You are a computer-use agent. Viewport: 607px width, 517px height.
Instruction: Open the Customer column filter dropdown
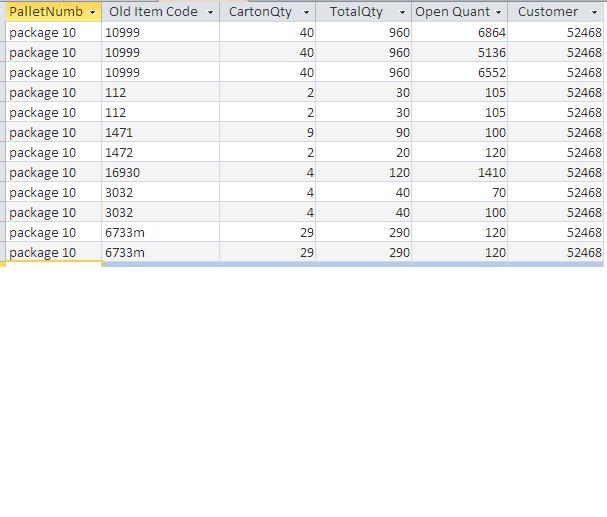tap(595, 12)
